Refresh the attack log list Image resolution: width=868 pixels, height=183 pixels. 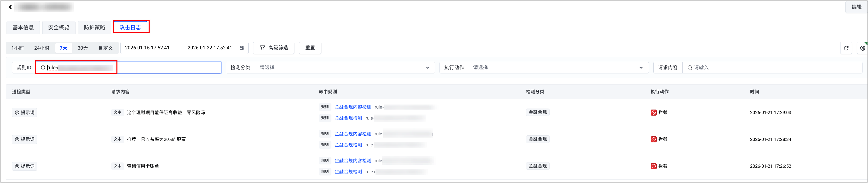846,48
